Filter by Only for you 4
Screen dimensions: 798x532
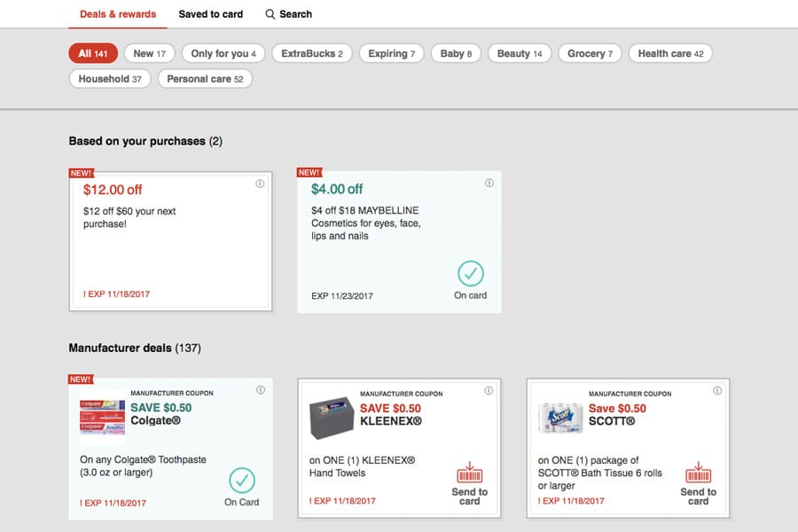tap(223, 53)
